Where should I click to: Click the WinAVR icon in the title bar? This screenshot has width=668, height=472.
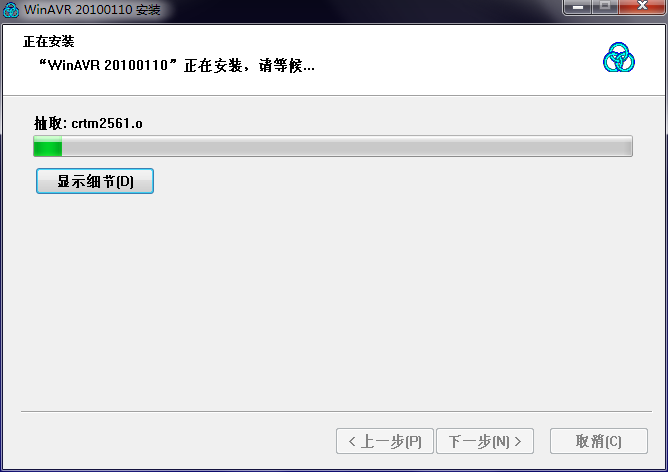[11, 10]
